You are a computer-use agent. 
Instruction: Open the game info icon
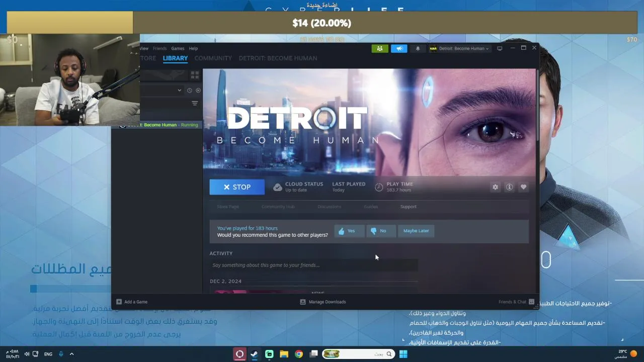pyautogui.click(x=509, y=187)
